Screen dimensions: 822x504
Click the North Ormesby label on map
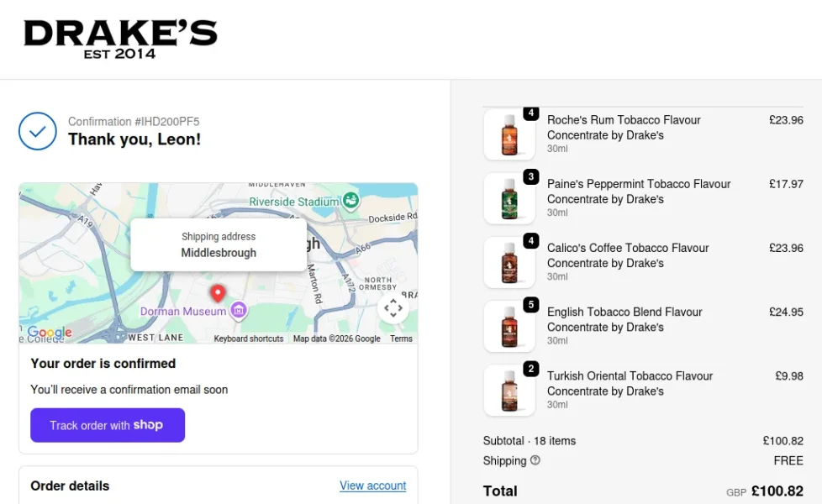[378, 283]
